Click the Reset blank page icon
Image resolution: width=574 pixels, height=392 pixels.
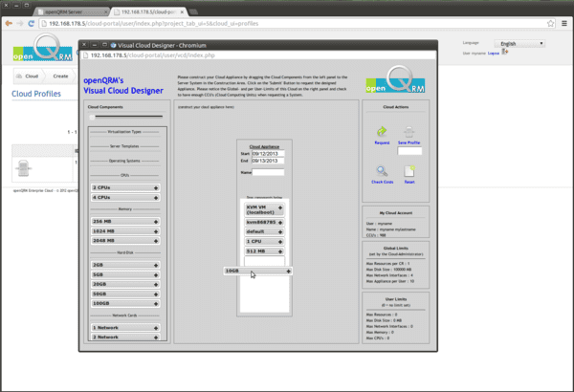tap(409, 171)
